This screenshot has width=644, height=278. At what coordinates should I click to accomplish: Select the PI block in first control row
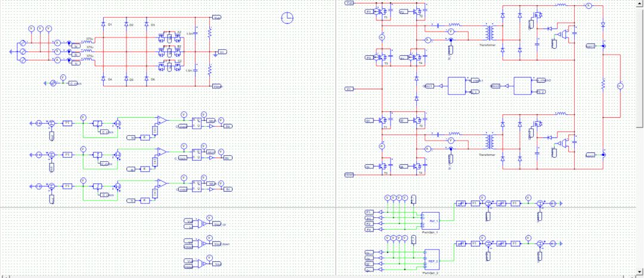click(67, 123)
